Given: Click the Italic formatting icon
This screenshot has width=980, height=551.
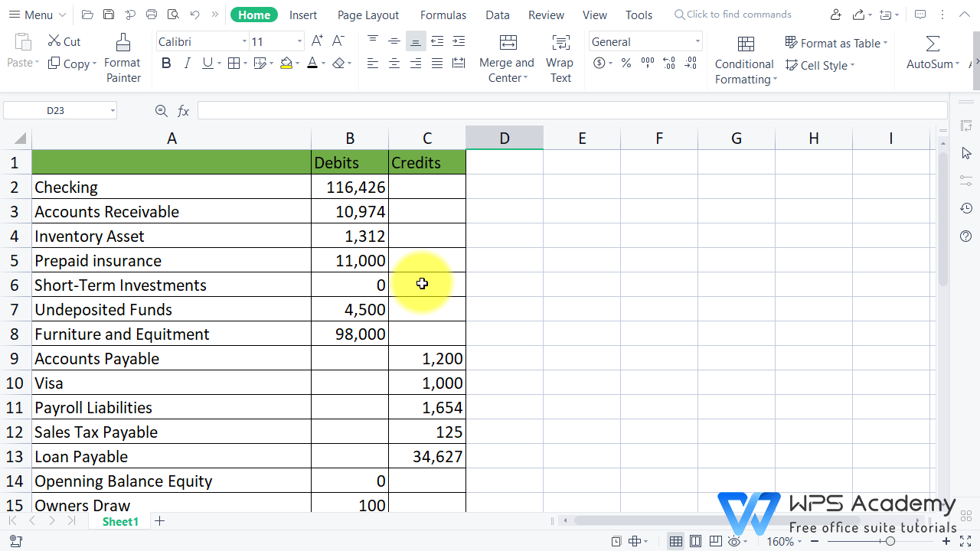Looking at the screenshot, I should tap(186, 63).
